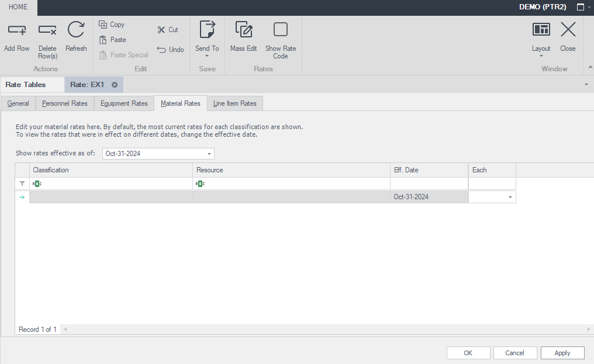
Task: Switch to the Personnel Rates tab
Action: (65, 103)
